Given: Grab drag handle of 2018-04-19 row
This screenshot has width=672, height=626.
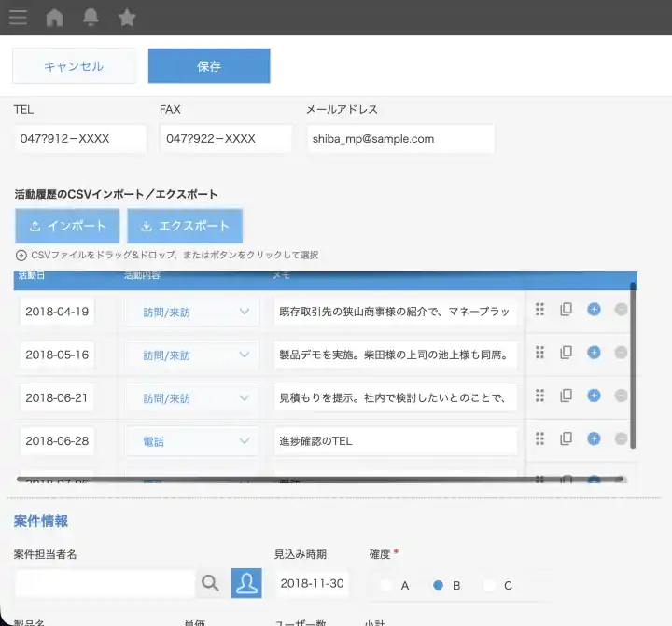Looking at the screenshot, I should coord(540,310).
